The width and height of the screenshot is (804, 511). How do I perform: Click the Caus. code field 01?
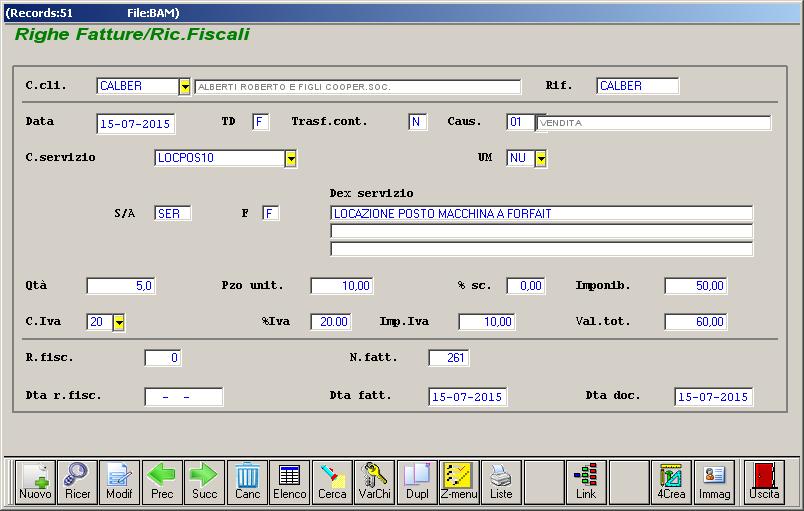(x=520, y=122)
